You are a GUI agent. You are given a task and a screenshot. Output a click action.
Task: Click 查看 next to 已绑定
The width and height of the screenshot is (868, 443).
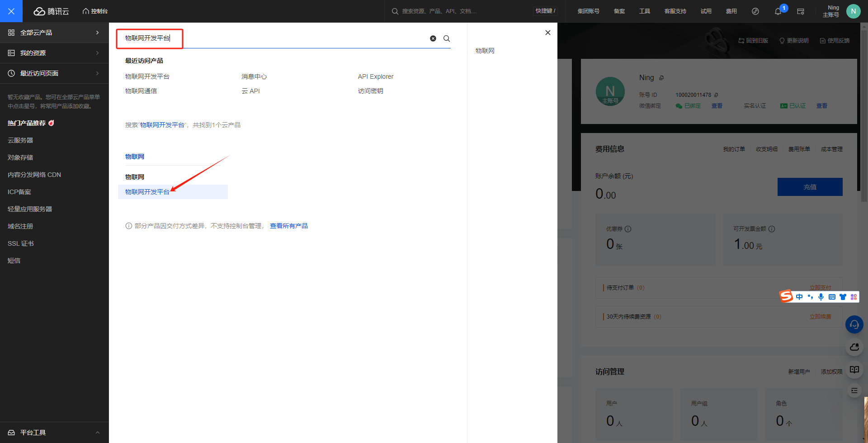(717, 106)
